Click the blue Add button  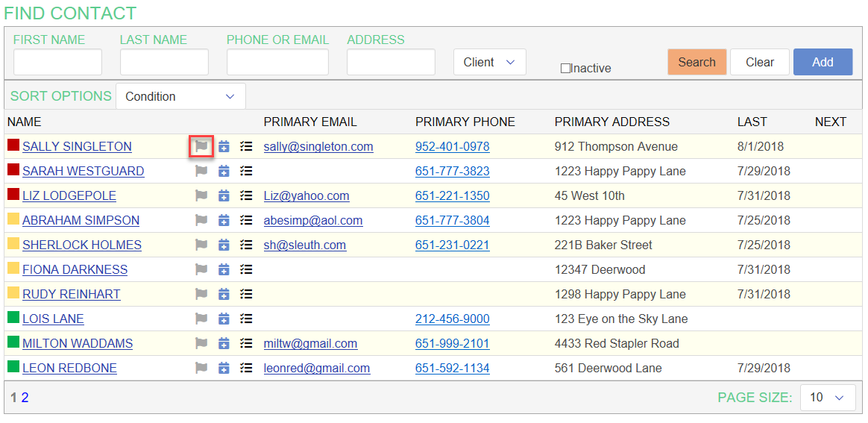(x=823, y=63)
